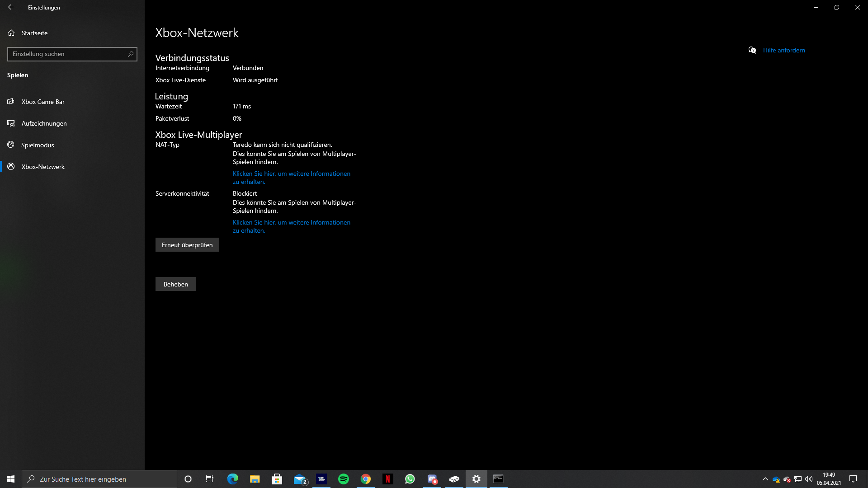Screen dimensions: 868x488
Task: Select the Wartezeit value '171 ms'
Action: tap(242, 106)
